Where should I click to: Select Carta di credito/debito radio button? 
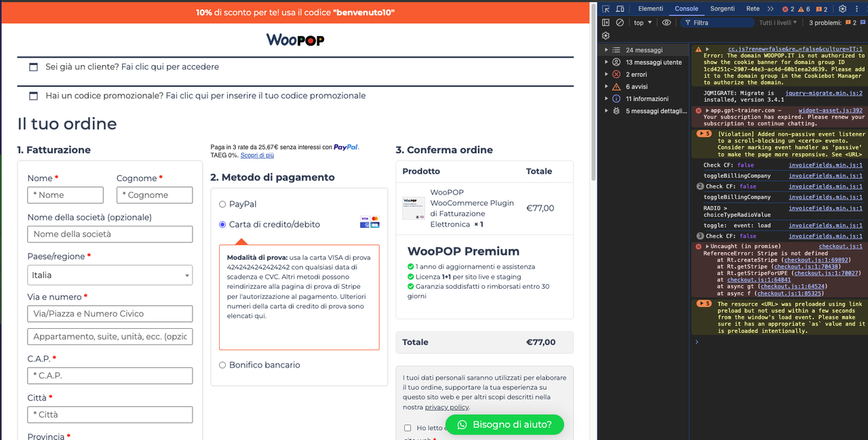[222, 224]
